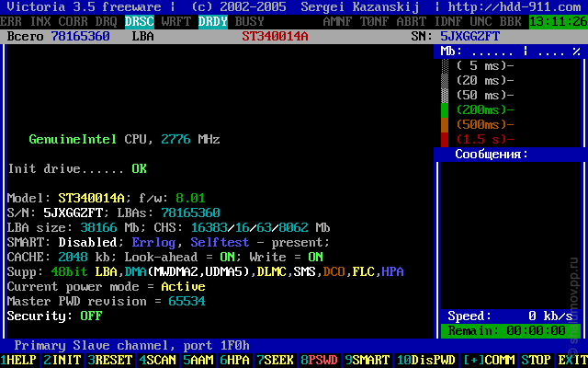
Task: Click total LBA value 78165360 in header
Action: pyautogui.click(x=80, y=37)
